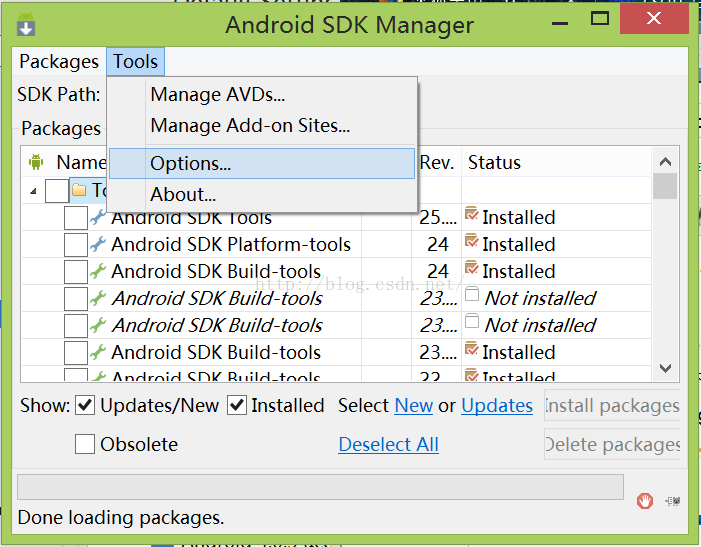The height and width of the screenshot is (547, 701).
Task: Click the Status column header
Action: pyautogui.click(x=556, y=162)
